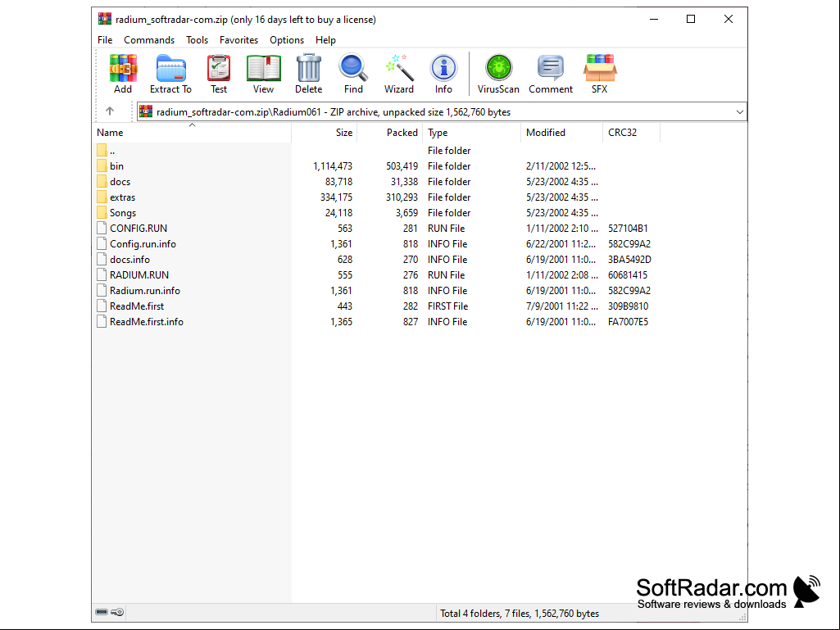
Task: Click CRC32 value 3BA5492D
Action: (x=629, y=259)
